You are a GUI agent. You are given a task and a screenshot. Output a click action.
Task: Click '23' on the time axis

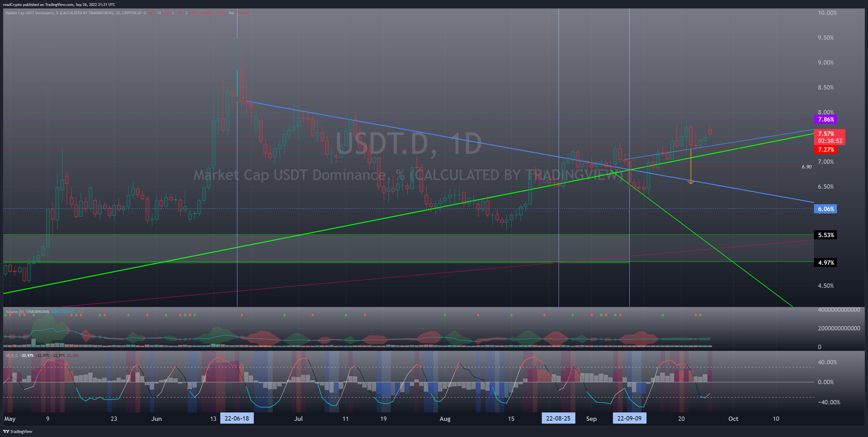coord(114,419)
